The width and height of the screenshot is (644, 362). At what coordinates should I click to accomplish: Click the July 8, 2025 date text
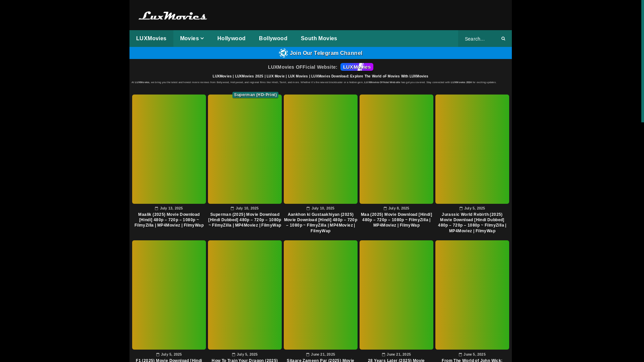coord(399,208)
